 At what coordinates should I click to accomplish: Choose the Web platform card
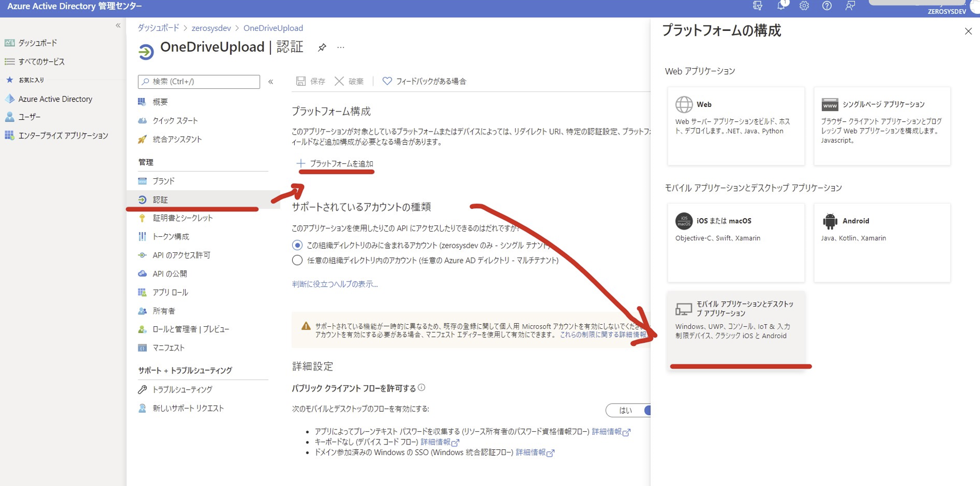click(736, 126)
